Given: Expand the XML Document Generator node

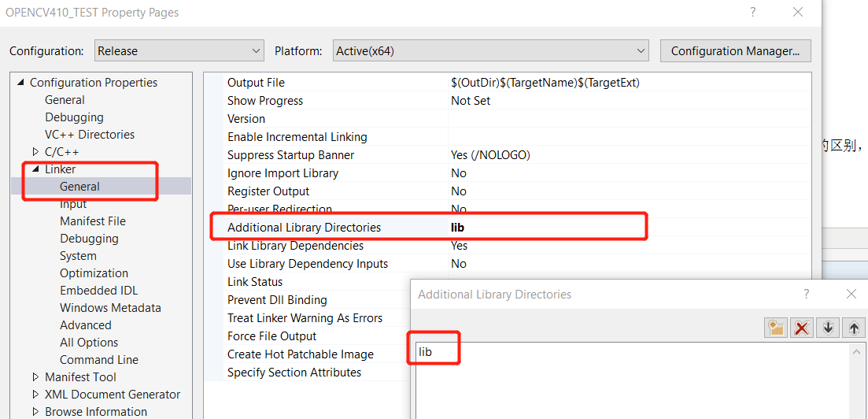Looking at the screenshot, I should point(35,395).
